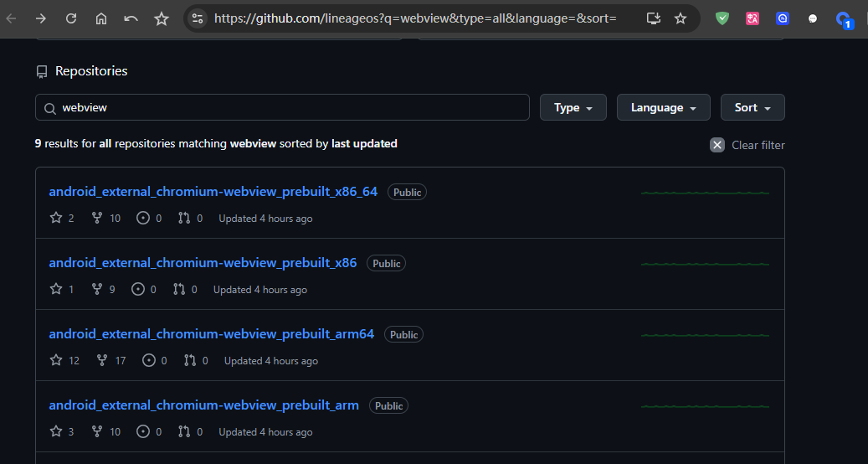
Task: View stargazers of prebuilt_x86 repo
Action: tap(62, 289)
